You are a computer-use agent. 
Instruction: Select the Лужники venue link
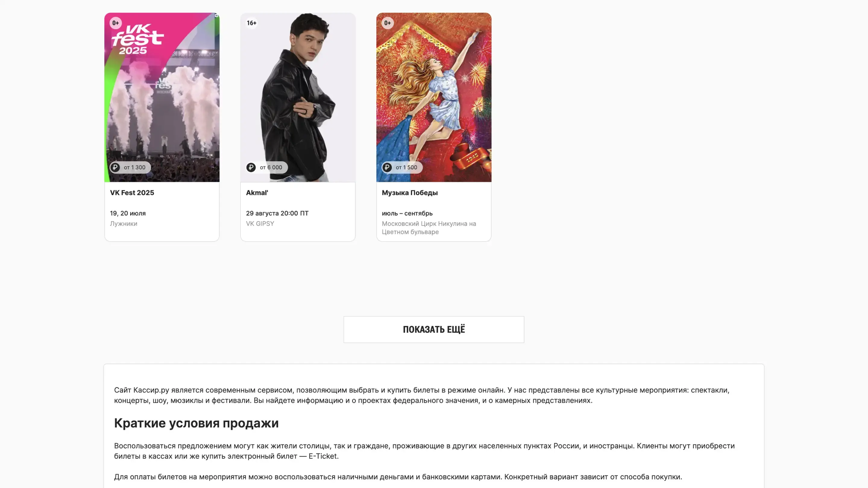coord(124,224)
